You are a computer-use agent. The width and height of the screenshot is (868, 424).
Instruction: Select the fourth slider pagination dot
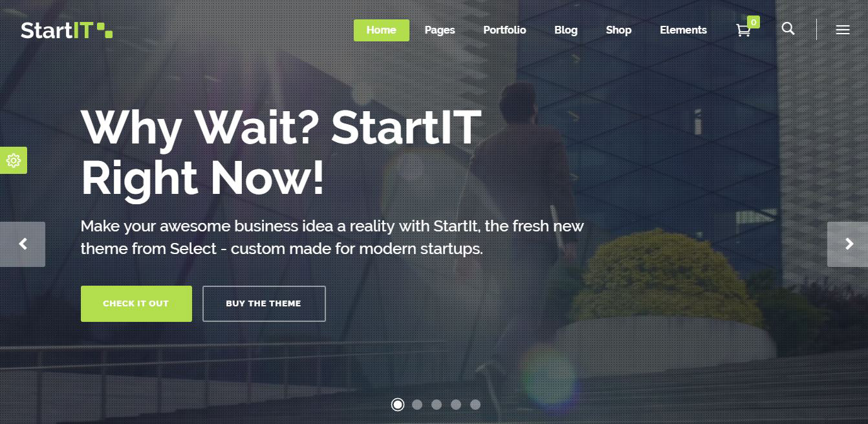click(456, 405)
